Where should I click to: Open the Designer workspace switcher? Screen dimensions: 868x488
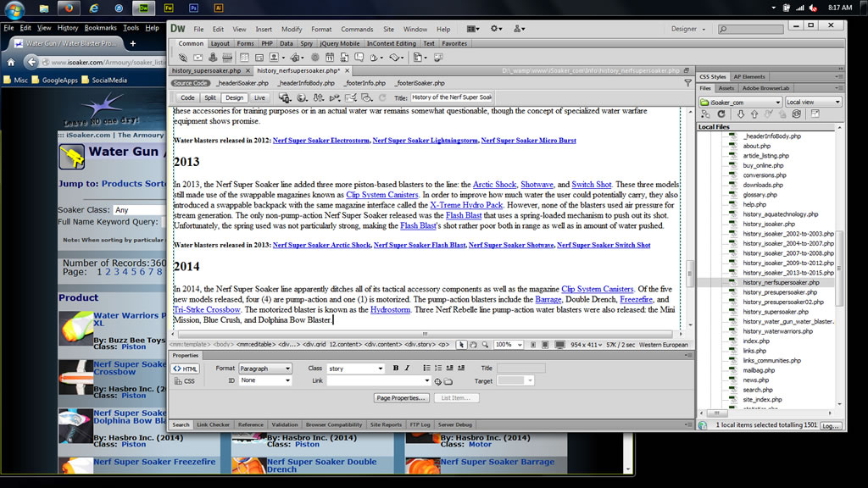click(688, 30)
